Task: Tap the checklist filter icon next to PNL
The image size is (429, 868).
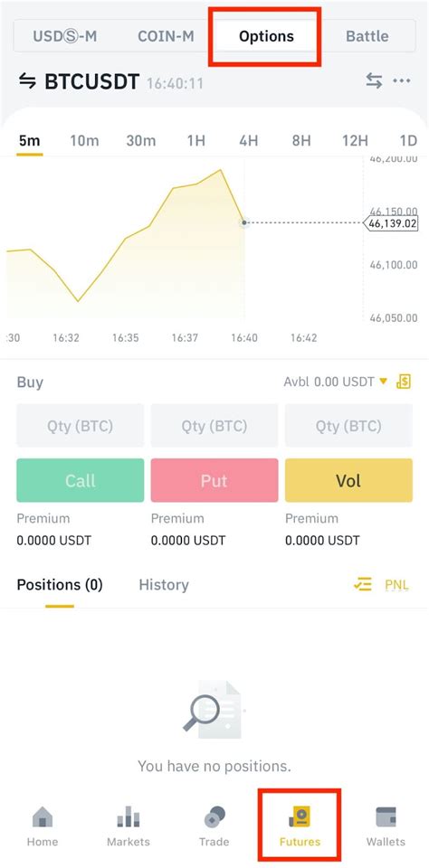Action: coord(363,585)
